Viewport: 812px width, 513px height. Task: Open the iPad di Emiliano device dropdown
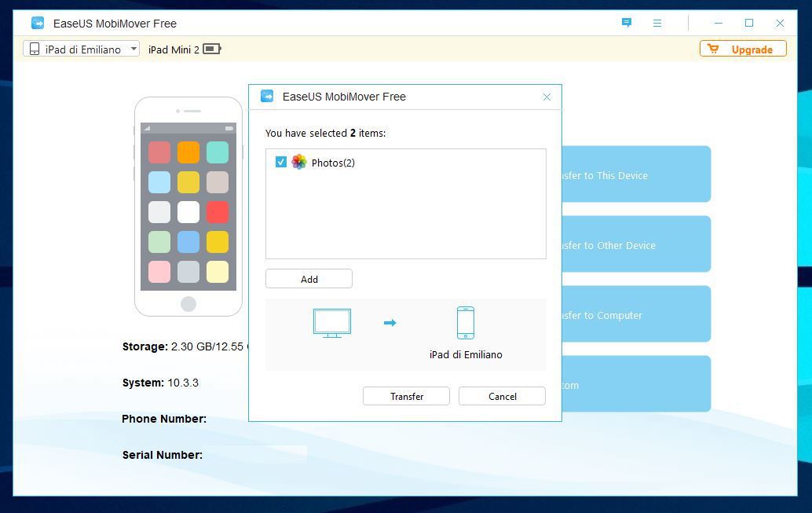82,49
